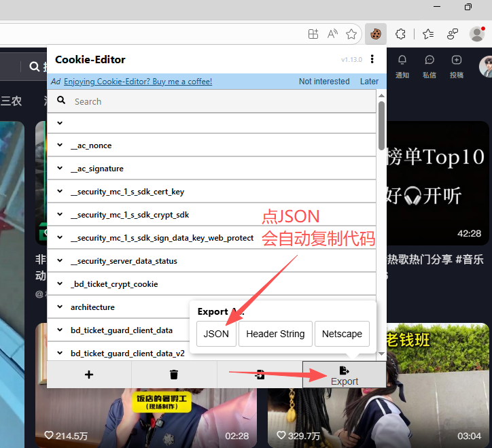This screenshot has height=448, width=492.
Task: Open the browser extensions puzzle icon
Action: tap(400, 33)
